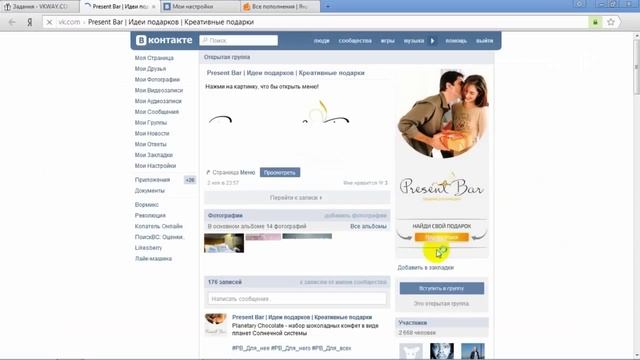640x360 pixels.
Task: Click the 'Просмотреть' menu page button
Action: click(280, 173)
